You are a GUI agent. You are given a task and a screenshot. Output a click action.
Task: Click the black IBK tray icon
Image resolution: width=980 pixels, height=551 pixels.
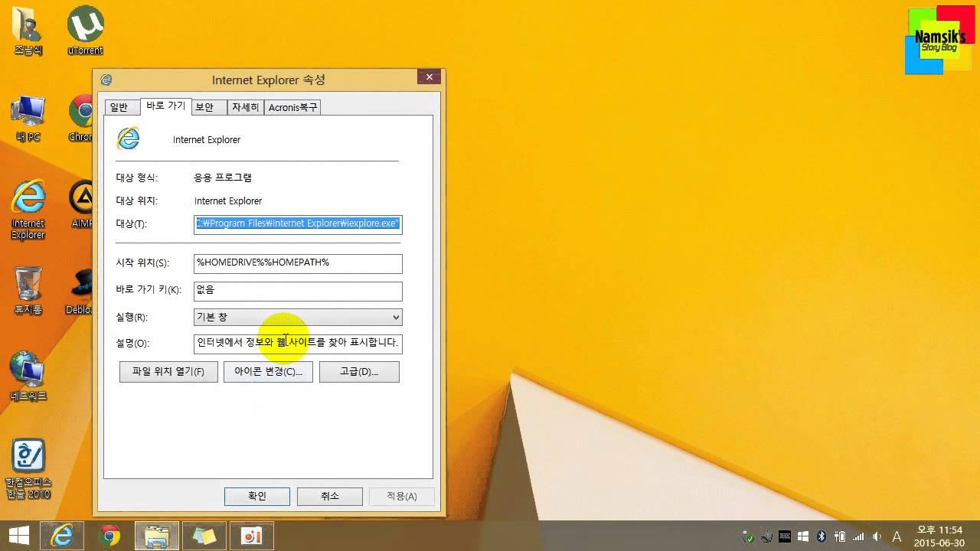(785, 536)
